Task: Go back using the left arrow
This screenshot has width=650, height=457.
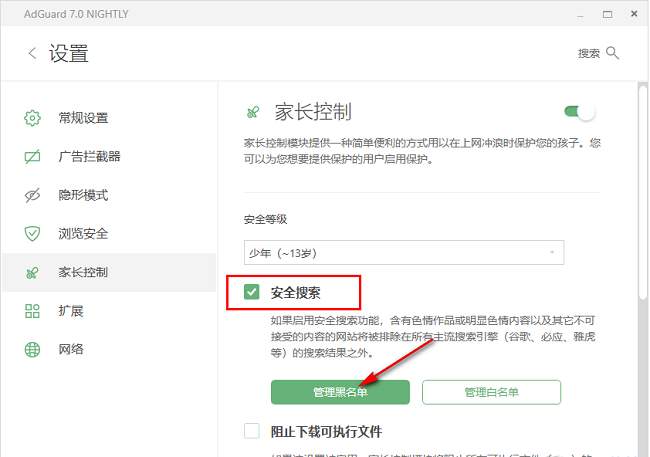Action: pyautogui.click(x=32, y=53)
